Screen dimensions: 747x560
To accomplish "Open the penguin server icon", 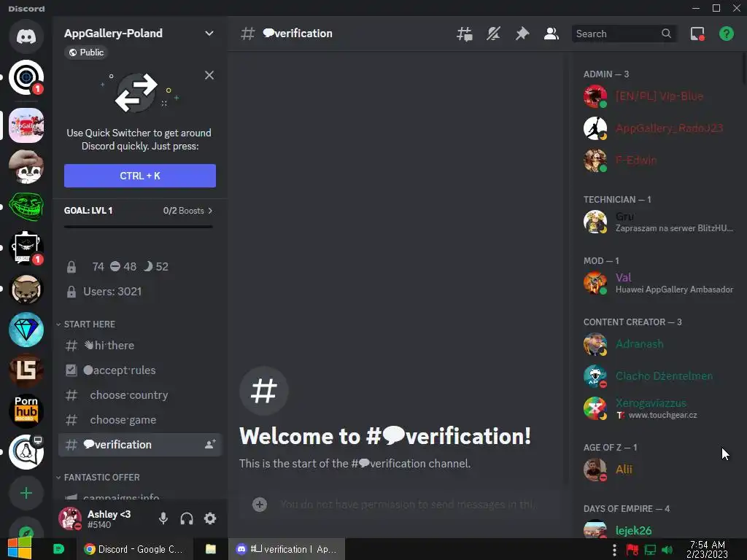I will tap(26, 452).
